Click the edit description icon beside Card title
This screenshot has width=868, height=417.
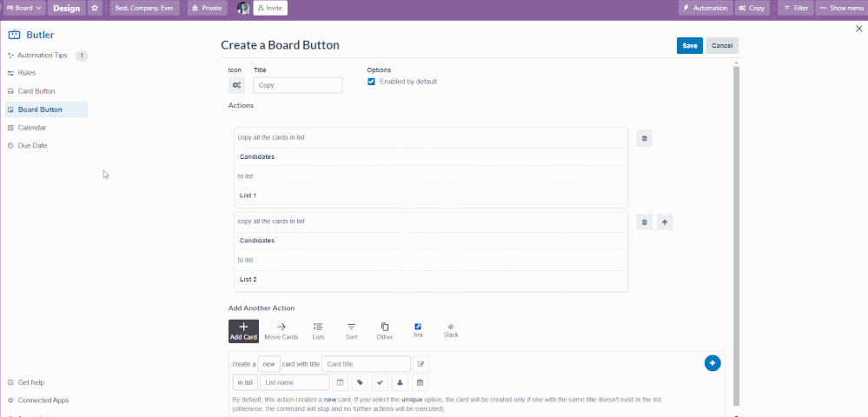421,364
